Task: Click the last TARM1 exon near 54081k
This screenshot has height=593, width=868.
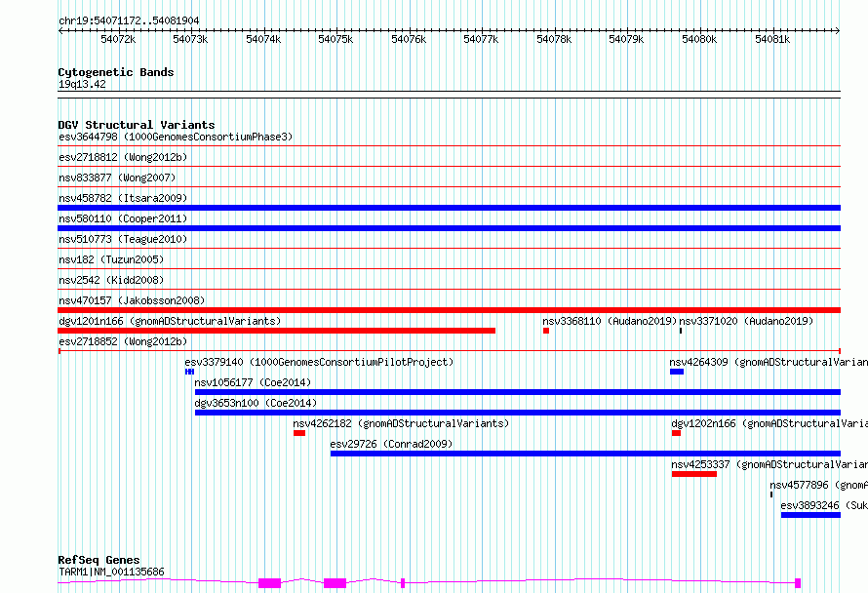Action: pos(798,583)
